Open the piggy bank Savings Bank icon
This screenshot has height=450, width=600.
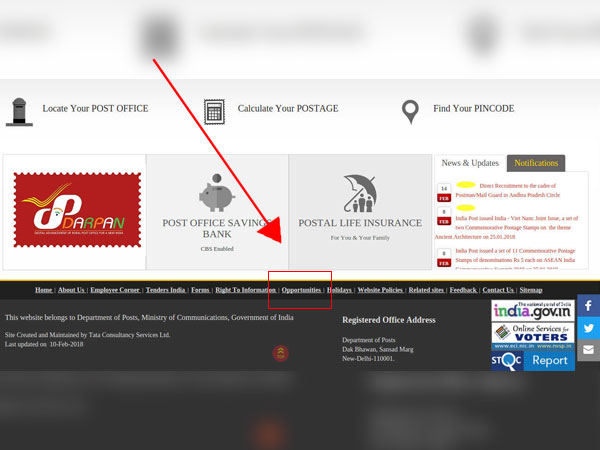click(217, 193)
